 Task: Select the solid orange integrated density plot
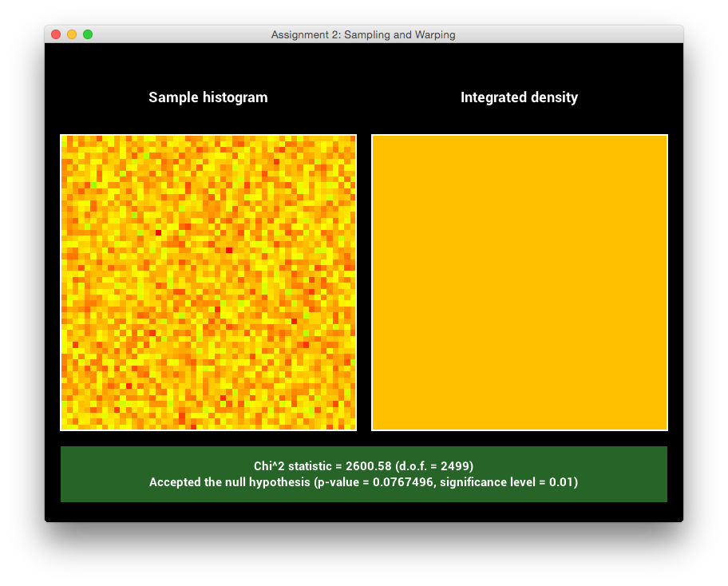click(520, 283)
